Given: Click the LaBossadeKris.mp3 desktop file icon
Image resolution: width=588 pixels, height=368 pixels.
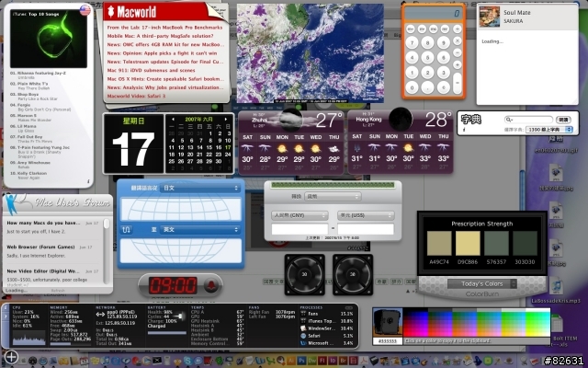Looking at the screenshot, I should [556, 287].
